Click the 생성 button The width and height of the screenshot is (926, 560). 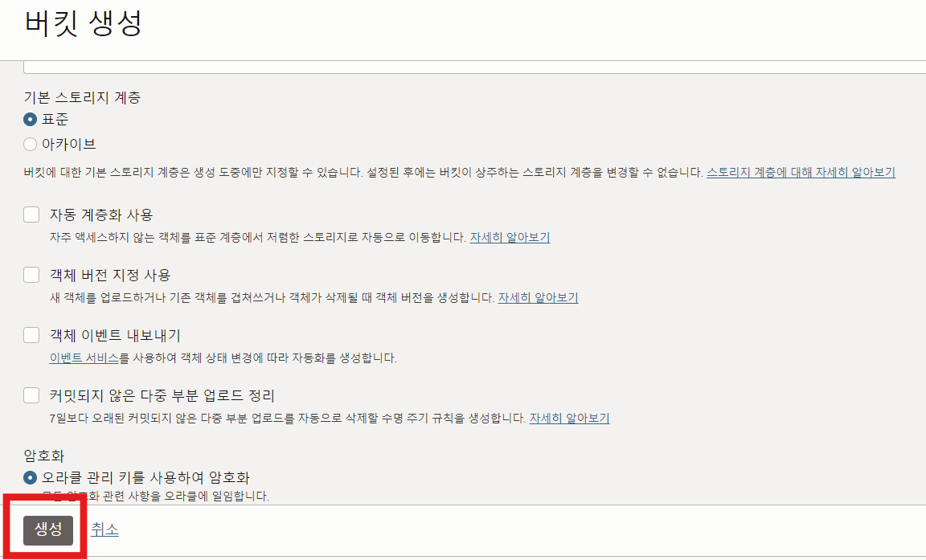[48, 530]
